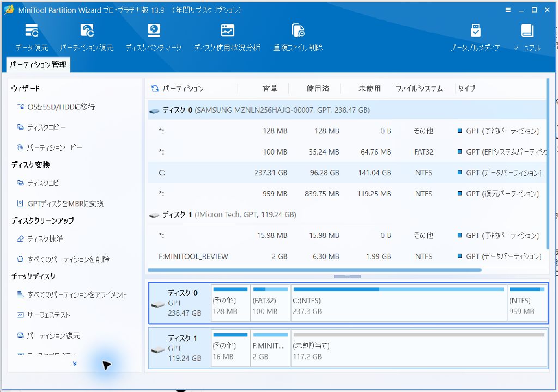Select (FAT32) 100 MB block in map
This screenshot has height=392, width=558.
point(270,303)
